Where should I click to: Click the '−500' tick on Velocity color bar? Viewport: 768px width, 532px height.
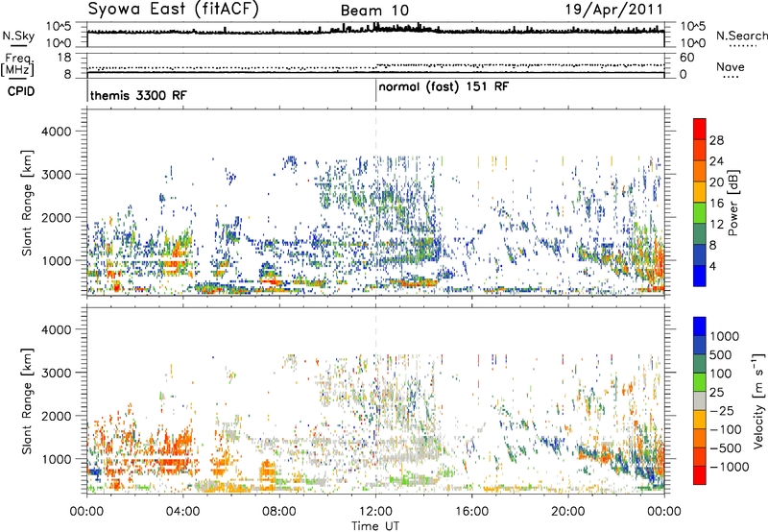(x=726, y=447)
